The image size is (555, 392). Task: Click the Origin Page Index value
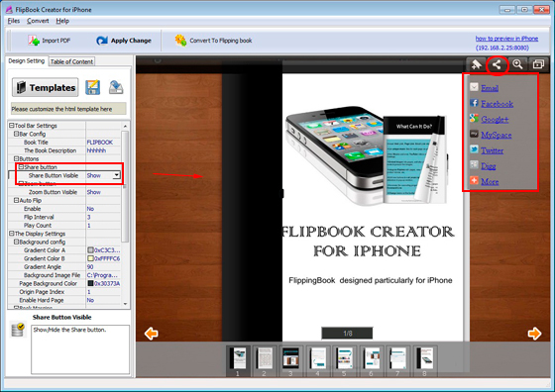(x=89, y=292)
